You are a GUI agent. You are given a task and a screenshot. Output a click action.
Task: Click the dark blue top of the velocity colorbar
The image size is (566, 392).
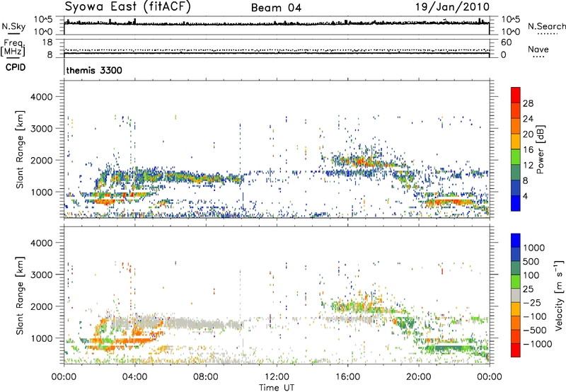click(x=516, y=241)
